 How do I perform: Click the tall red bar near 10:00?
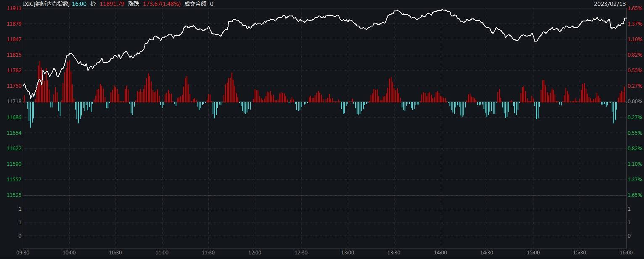[69, 81]
